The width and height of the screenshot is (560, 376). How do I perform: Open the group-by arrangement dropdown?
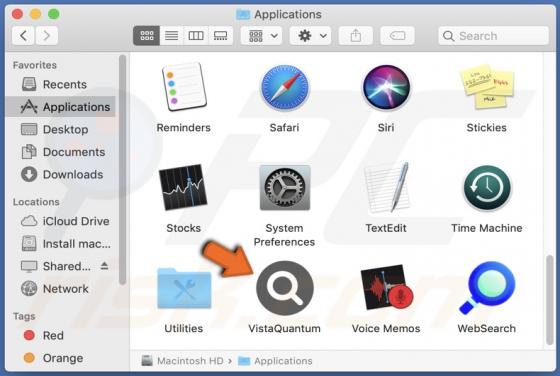click(262, 36)
